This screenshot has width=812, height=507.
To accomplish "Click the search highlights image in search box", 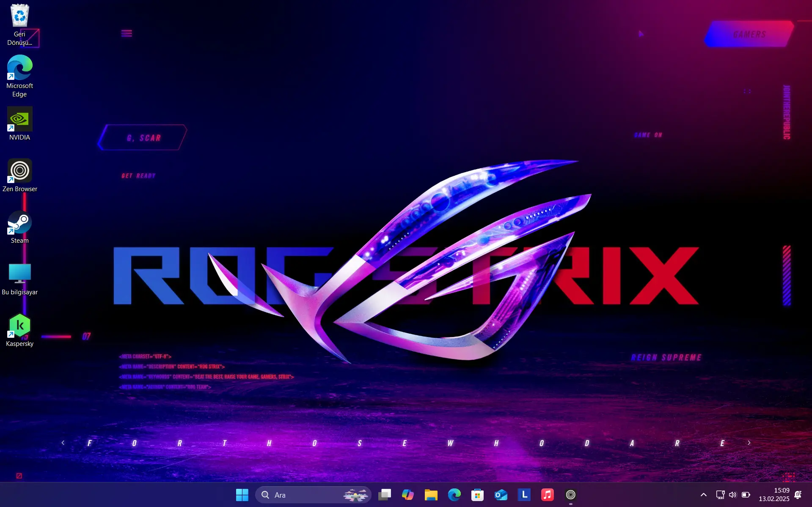I will [x=355, y=495].
